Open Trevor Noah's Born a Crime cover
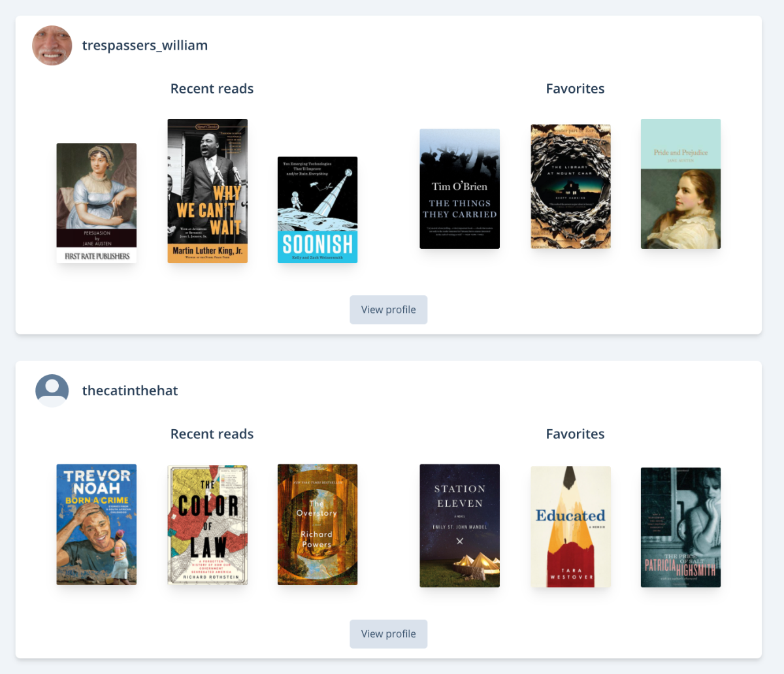 [97, 524]
